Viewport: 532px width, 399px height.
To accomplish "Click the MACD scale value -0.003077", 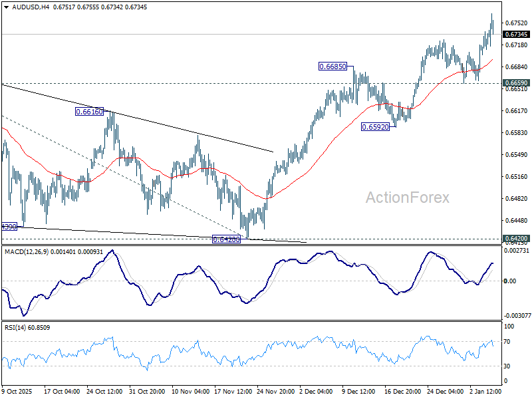I will click(517, 315).
